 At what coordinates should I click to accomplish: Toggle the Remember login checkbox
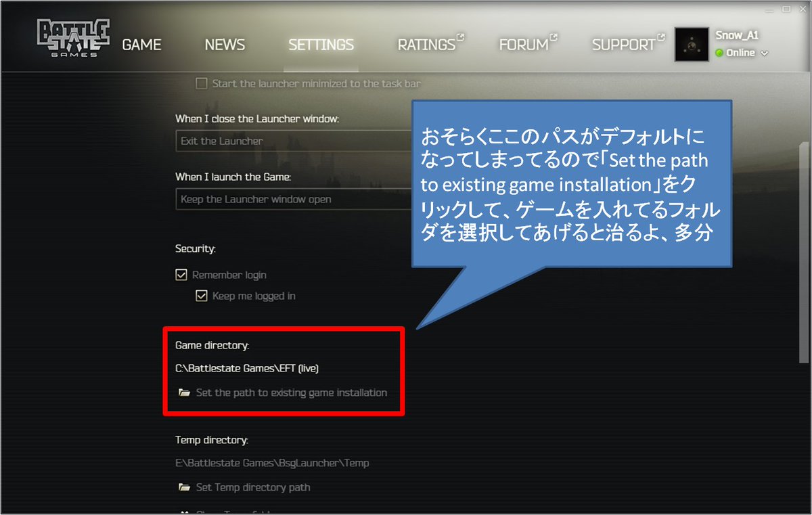click(181, 275)
